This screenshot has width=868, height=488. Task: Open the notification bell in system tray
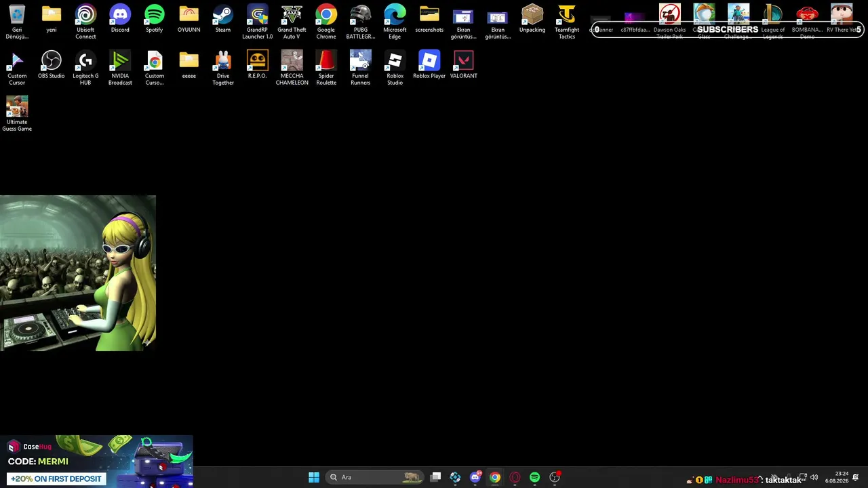click(856, 477)
